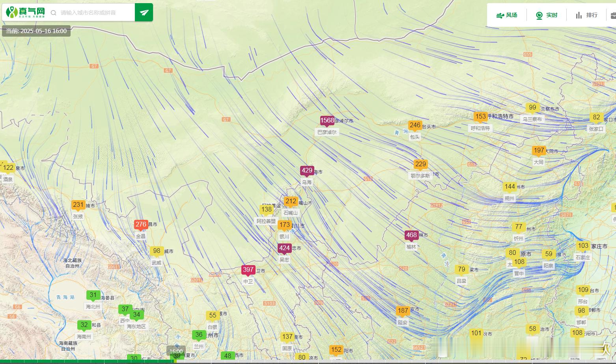Screen dimensions: 616x364
Task: Select the 1568 marker at 巴彦淖尔
Action: (327, 121)
